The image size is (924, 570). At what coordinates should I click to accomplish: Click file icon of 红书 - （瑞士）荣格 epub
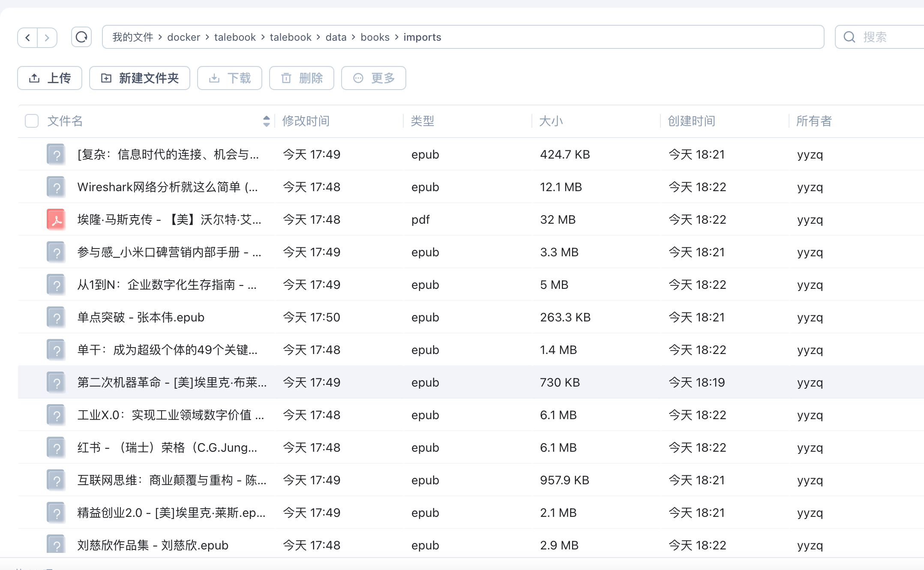(x=56, y=447)
